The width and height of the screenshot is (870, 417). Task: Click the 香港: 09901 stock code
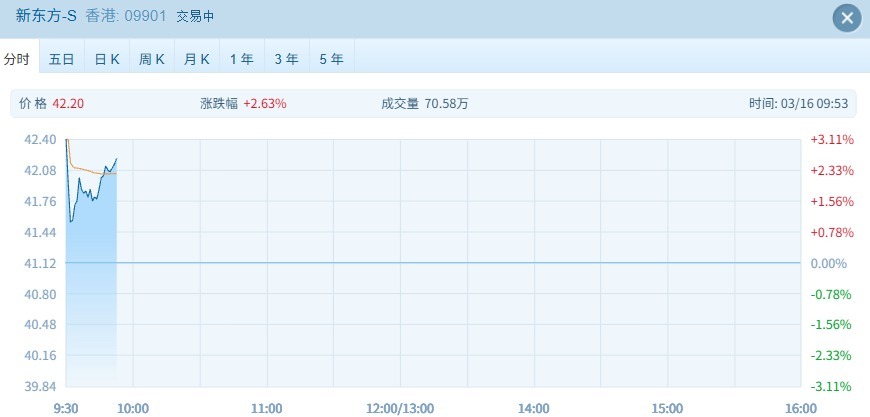123,17
